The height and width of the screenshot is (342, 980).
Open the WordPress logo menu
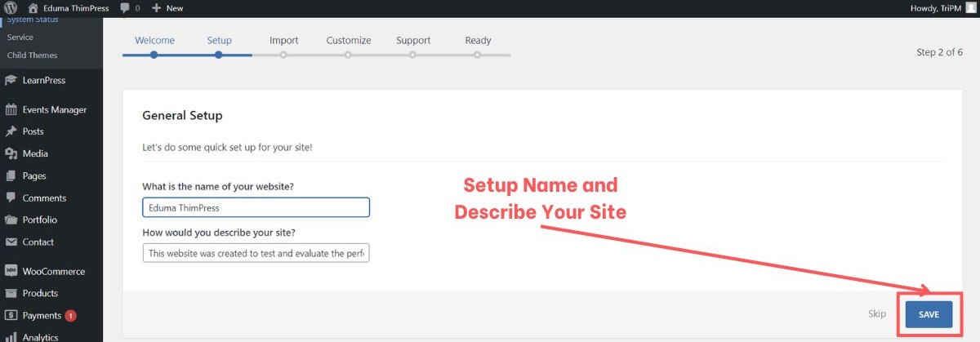11,8
